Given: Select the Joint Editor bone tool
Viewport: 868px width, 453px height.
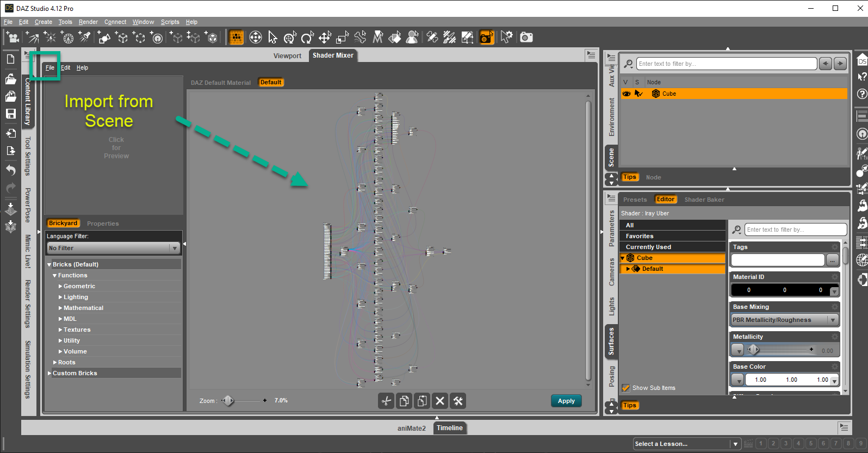Looking at the screenshot, I should pos(360,37).
